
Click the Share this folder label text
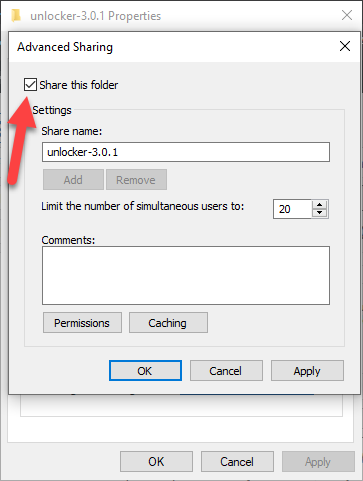79,85
